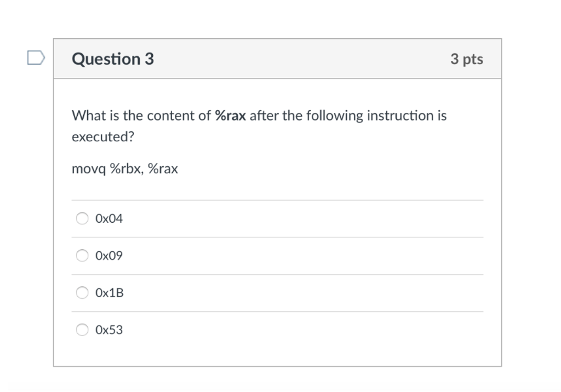
Task: Click the movq mnemonic in the instruction
Action: [89, 170]
